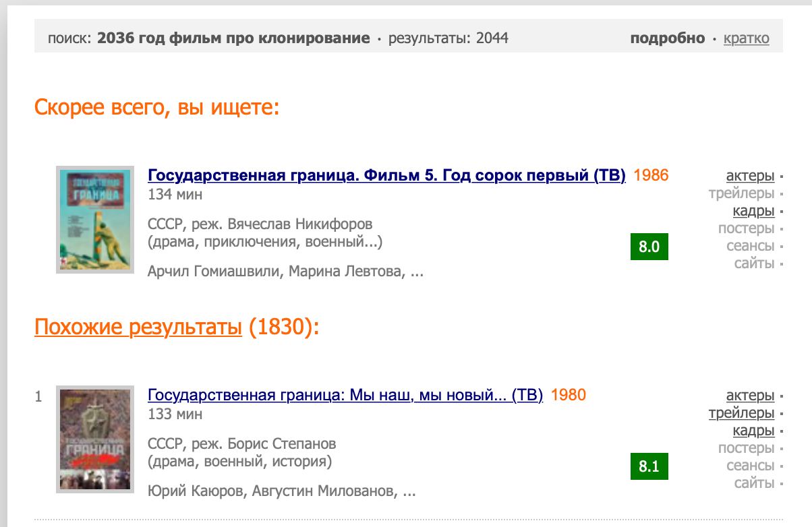Open 'актеры' for the 1980 film
Screen dimensions: 812x527
pos(750,396)
